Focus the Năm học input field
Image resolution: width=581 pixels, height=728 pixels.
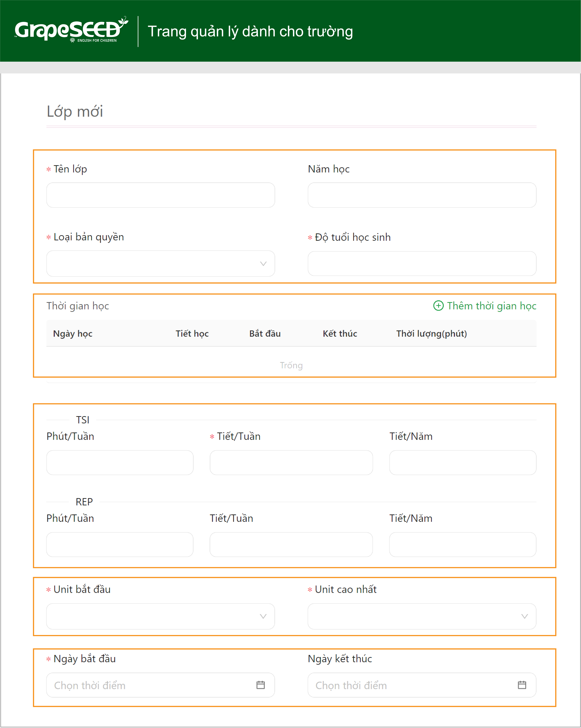[422, 195]
